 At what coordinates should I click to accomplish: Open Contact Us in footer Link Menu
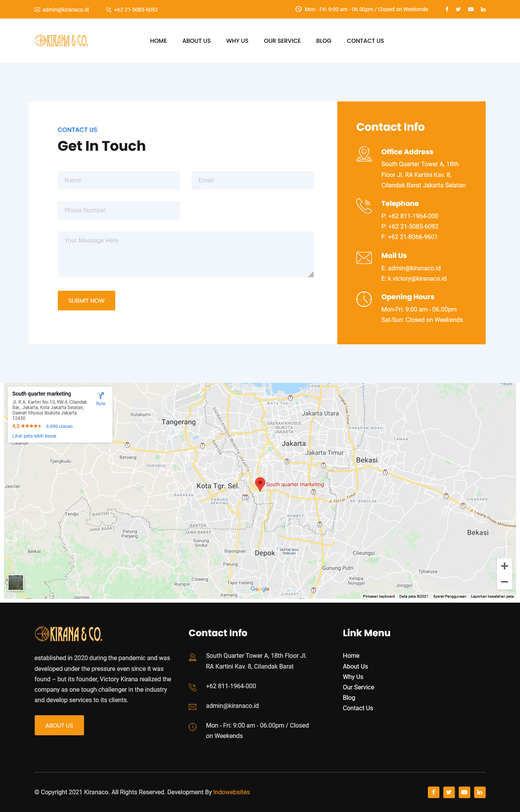(x=358, y=708)
